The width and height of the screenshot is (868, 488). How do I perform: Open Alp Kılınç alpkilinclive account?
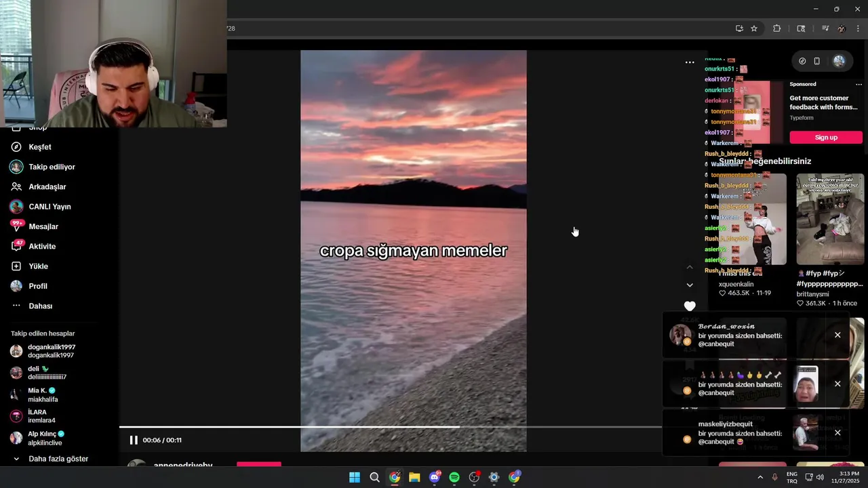click(45, 439)
